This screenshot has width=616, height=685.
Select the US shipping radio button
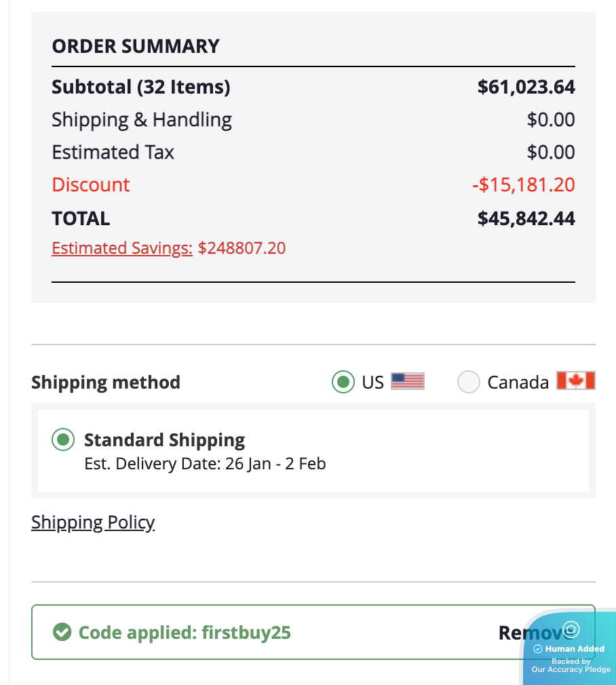point(344,382)
